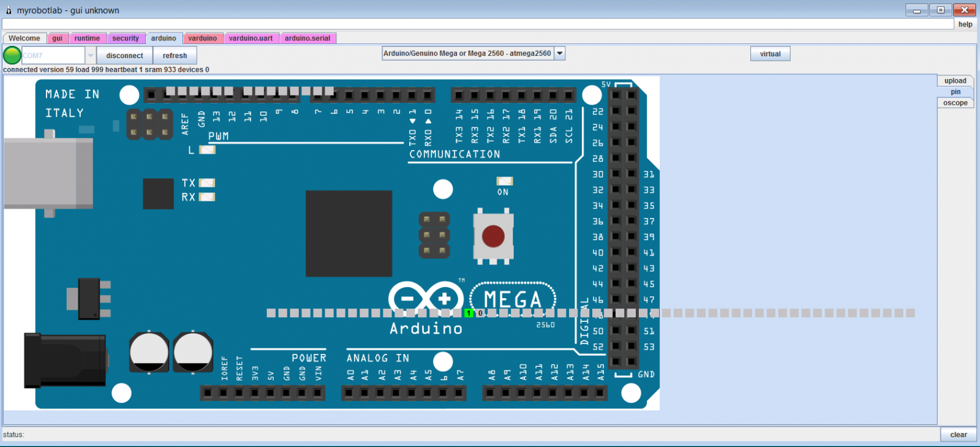
Task: Minimize the myrobotlab window
Action: coord(917,10)
